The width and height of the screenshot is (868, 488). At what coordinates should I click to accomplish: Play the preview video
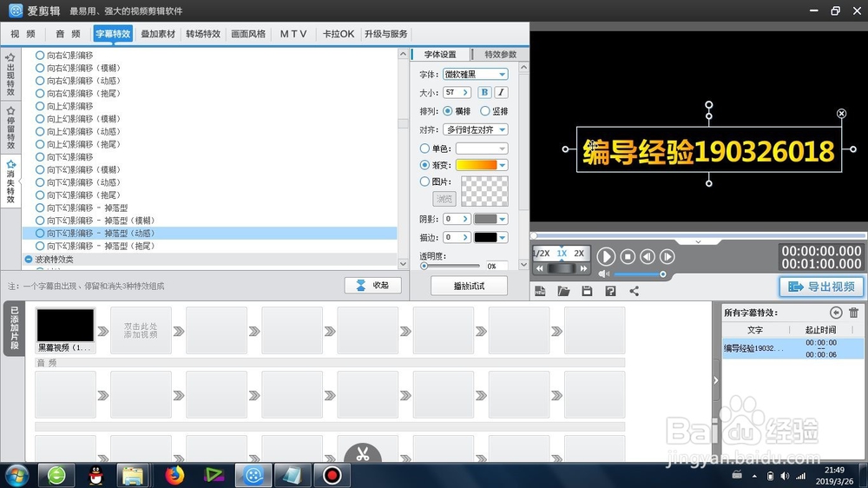click(606, 256)
